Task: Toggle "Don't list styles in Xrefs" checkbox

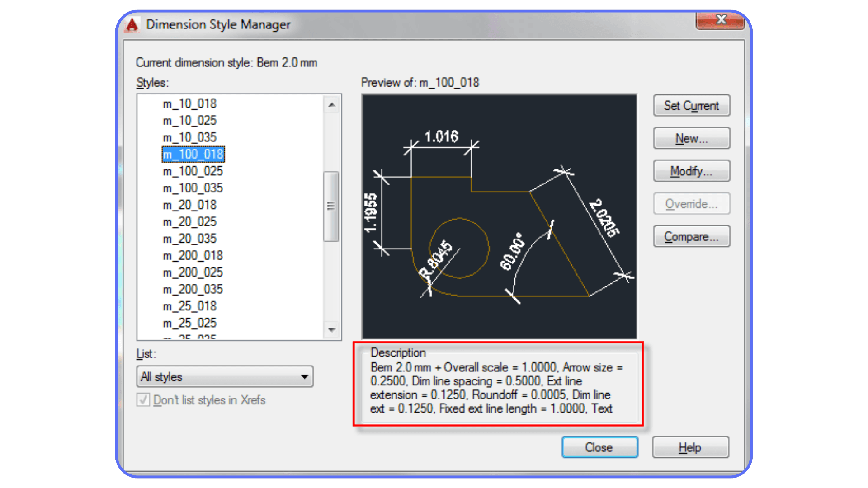Action: (x=143, y=400)
